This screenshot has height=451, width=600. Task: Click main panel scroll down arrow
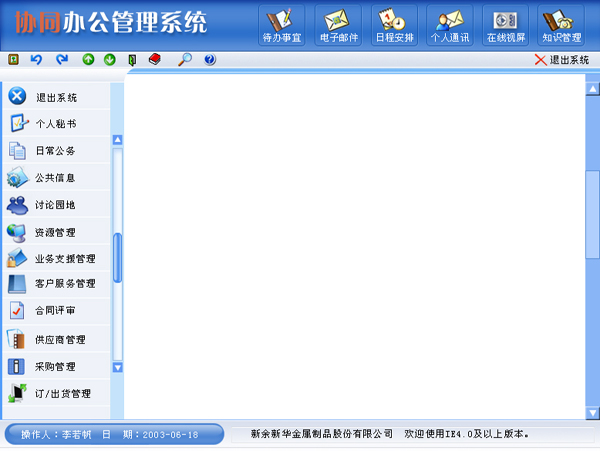(592, 413)
